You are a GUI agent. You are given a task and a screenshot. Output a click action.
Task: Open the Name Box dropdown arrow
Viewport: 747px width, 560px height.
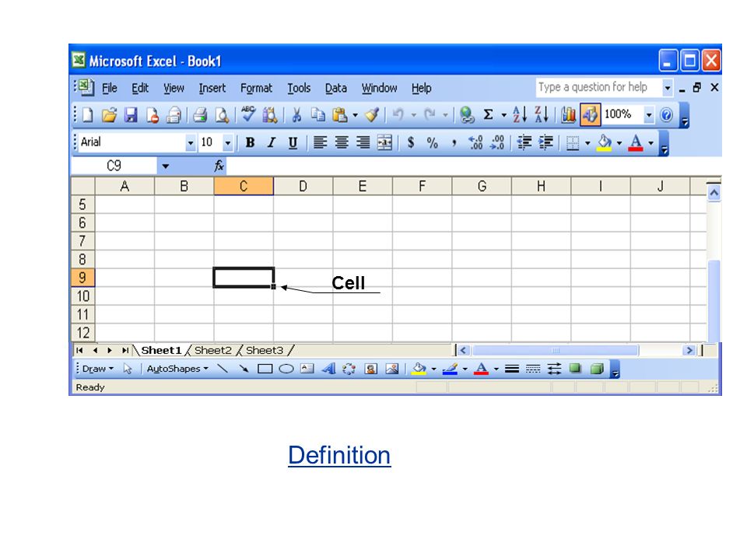[165, 166]
